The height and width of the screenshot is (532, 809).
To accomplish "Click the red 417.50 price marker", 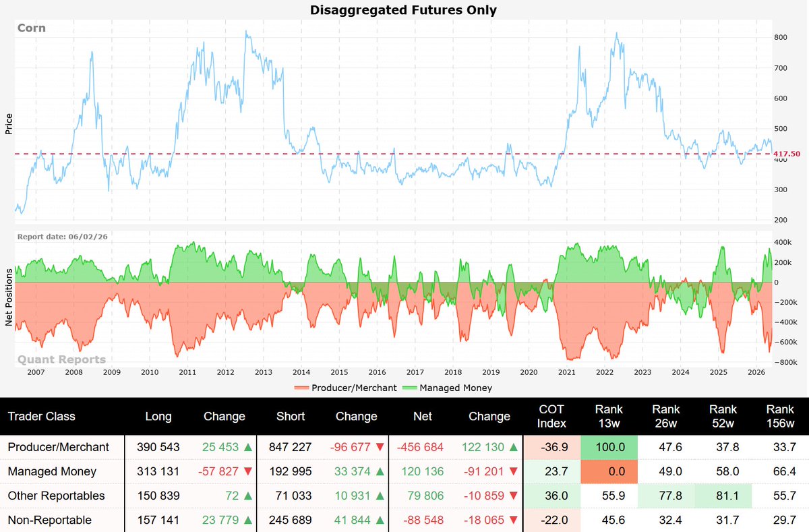I will click(x=787, y=154).
